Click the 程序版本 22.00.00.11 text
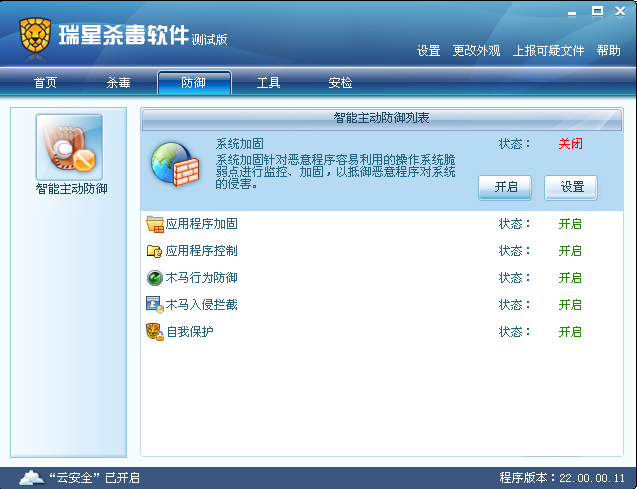This screenshot has height=489, width=637. tap(562, 478)
